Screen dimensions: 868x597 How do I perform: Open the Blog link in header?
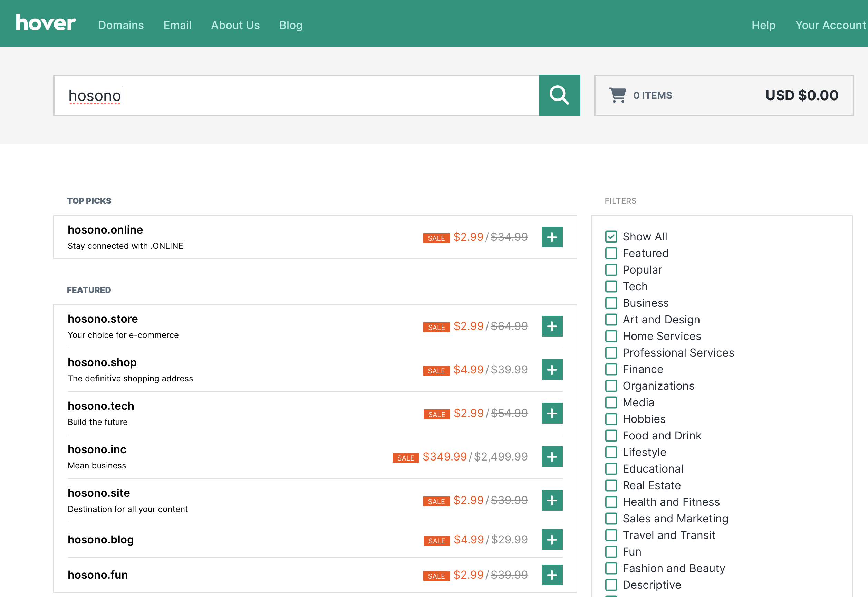coord(291,25)
